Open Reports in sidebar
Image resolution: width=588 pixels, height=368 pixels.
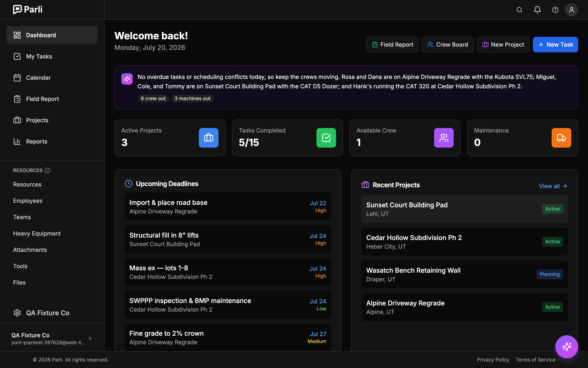[x=52, y=141]
